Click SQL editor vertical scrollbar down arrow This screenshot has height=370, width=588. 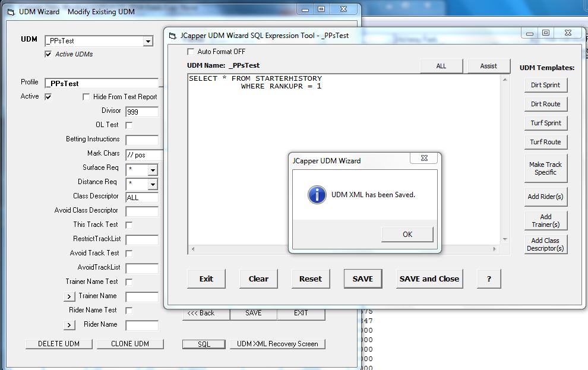505,239
